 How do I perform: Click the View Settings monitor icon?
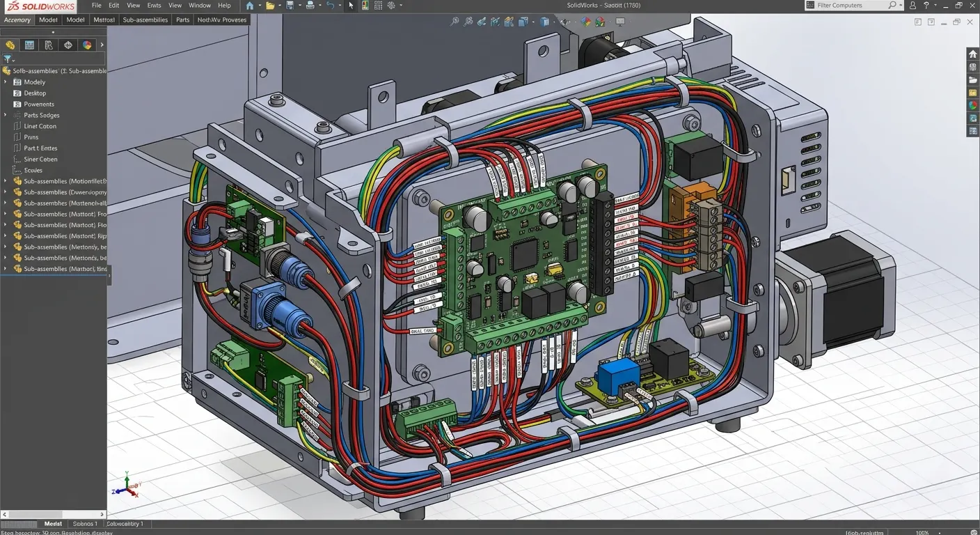(x=620, y=22)
